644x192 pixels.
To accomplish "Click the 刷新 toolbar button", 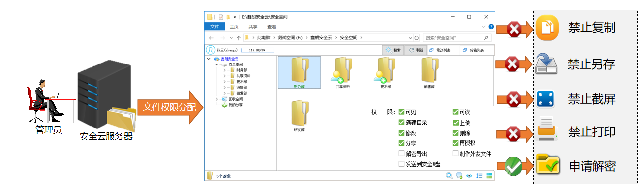I will pos(416,50).
